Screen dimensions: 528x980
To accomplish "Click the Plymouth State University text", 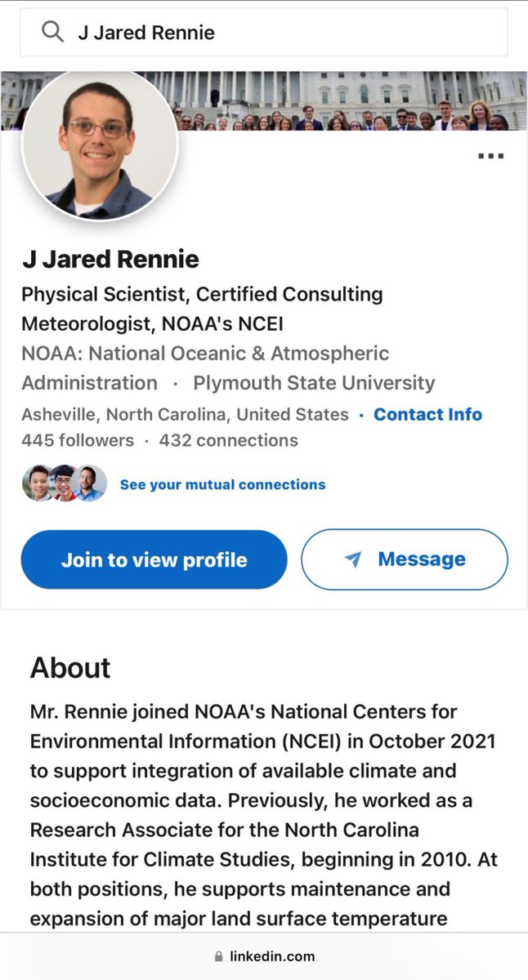I will 314,382.
